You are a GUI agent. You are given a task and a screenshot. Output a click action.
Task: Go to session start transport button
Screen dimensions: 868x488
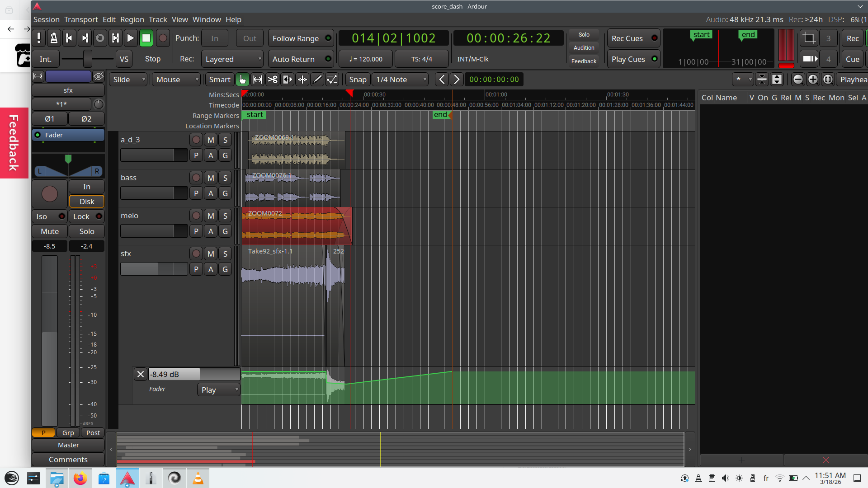point(69,38)
